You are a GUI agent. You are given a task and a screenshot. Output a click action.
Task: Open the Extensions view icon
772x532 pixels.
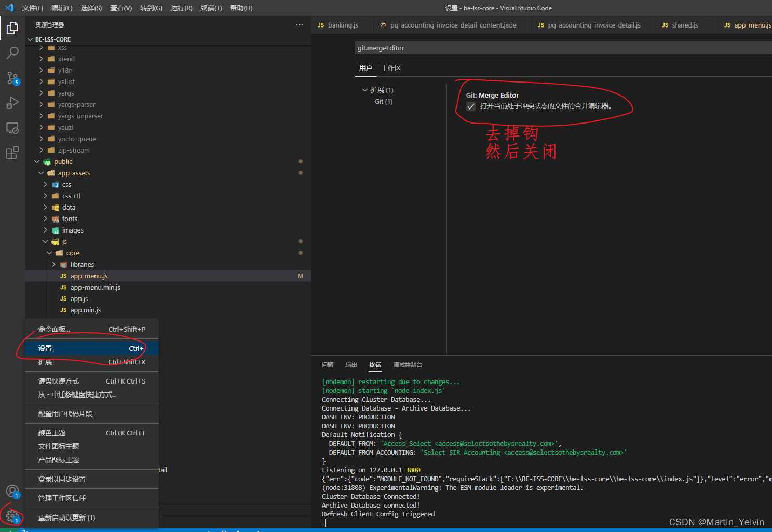12,153
